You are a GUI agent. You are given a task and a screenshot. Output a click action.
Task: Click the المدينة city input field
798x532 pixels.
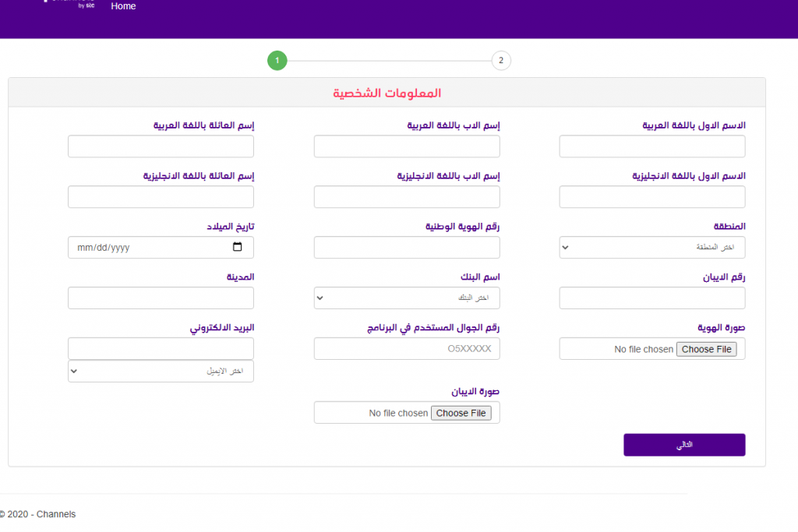(161, 298)
